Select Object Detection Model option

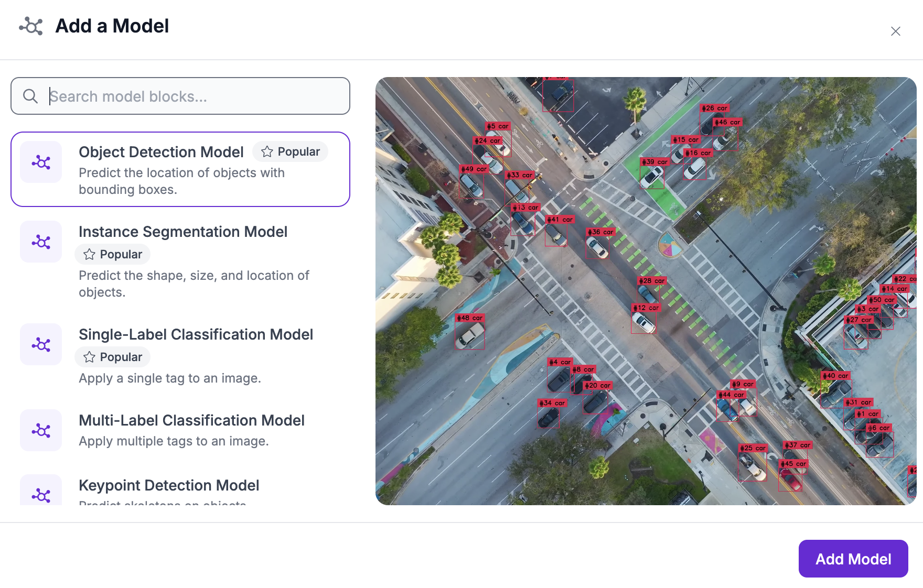point(161,152)
